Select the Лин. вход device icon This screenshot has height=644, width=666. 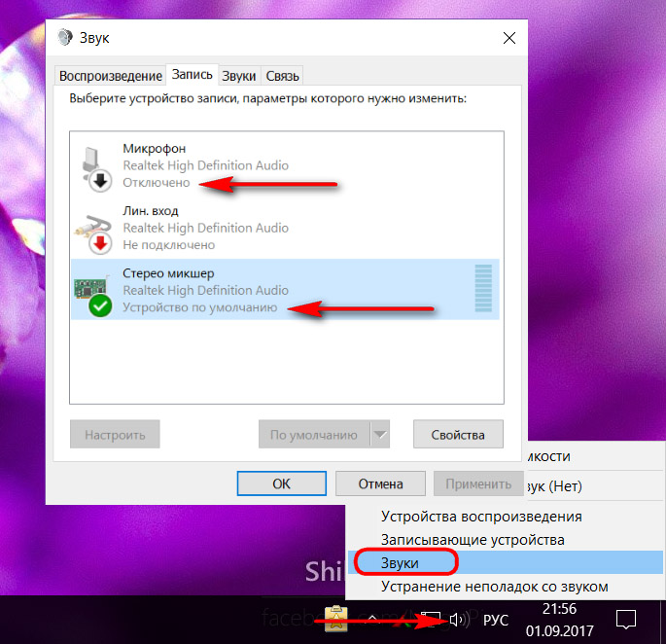(94, 234)
